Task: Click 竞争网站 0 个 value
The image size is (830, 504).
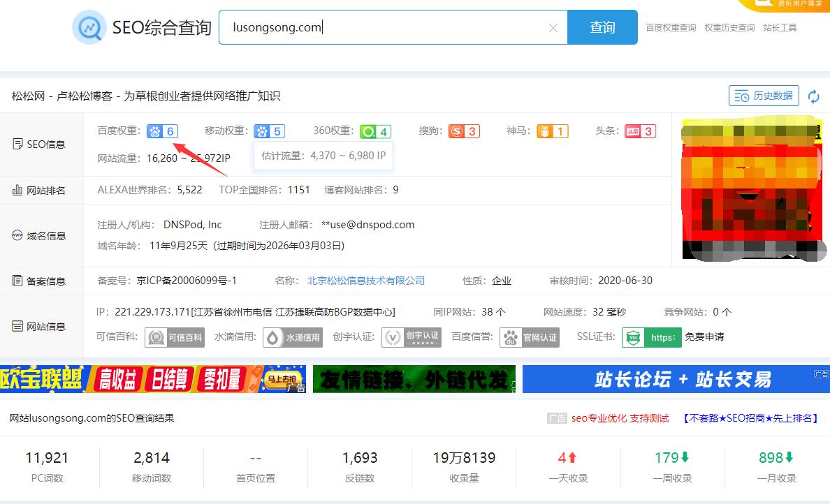Action: click(x=722, y=312)
